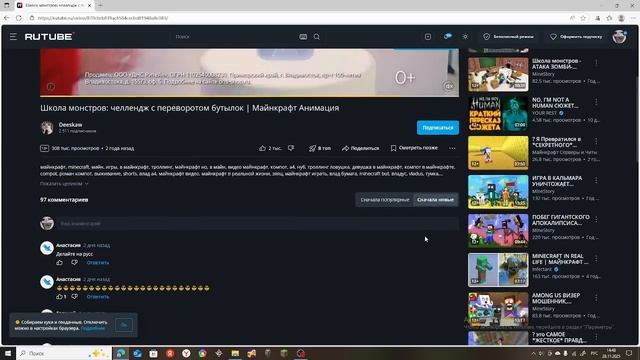
Task: Boost the video to top with rocket
Action: click(320, 148)
